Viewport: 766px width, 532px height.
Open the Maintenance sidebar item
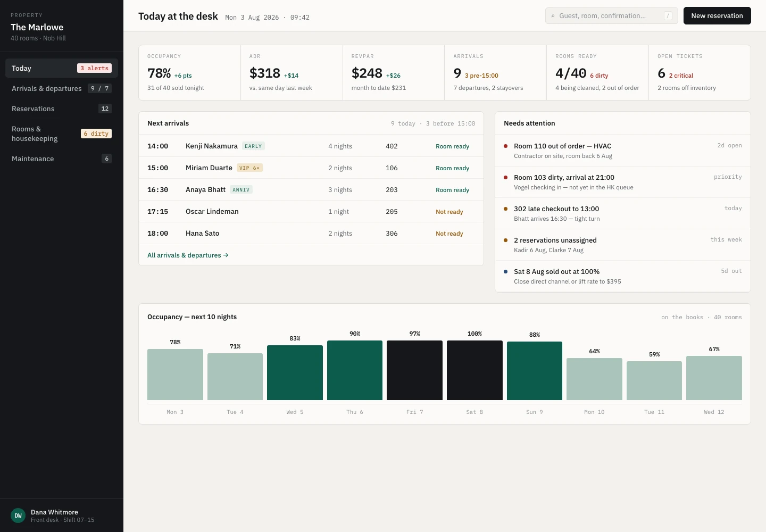pyautogui.click(x=62, y=159)
